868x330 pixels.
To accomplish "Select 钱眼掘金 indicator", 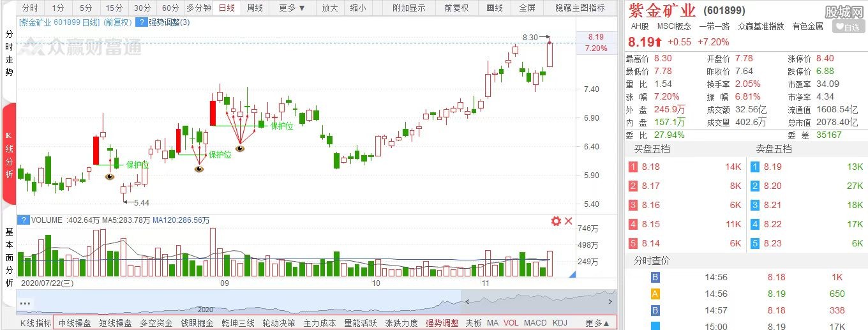I will pyautogui.click(x=197, y=323).
